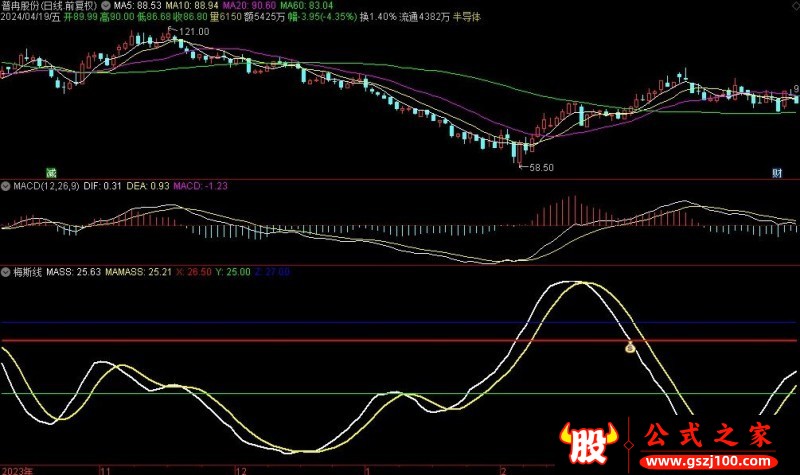This screenshot has height=475, width=800.
Task: Click the 梅斯线 indicator settings icon
Action: [6, 270]
